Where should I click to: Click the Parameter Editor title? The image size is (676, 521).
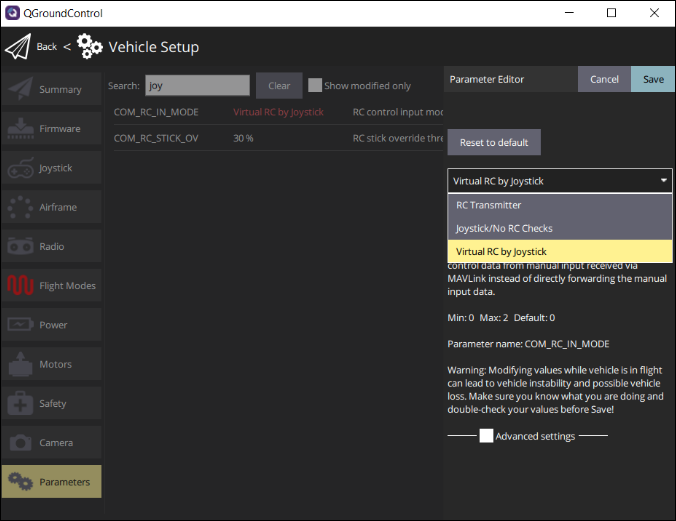(x=486, y=79)
